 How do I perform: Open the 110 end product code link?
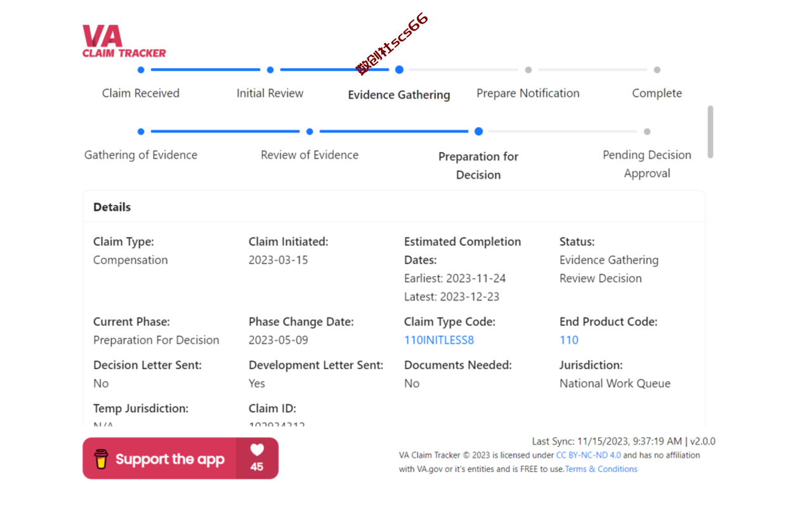coord(569,340)
